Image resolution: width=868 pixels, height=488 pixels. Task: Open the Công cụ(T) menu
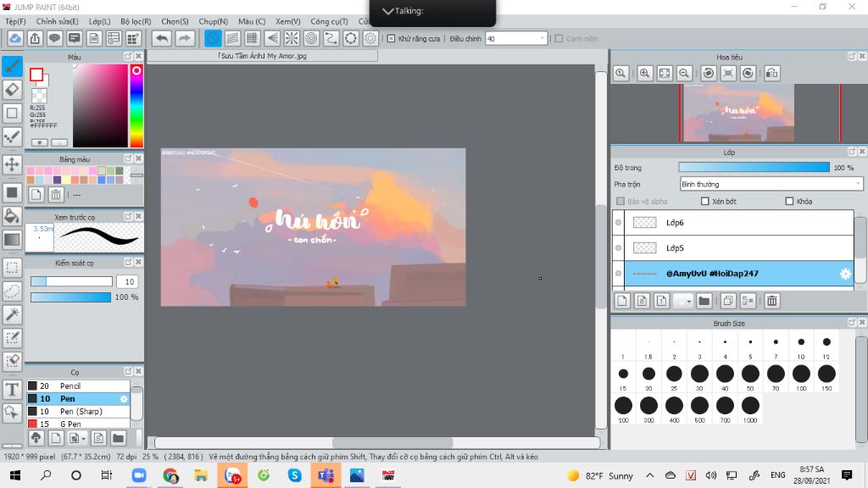pos(330,21)
